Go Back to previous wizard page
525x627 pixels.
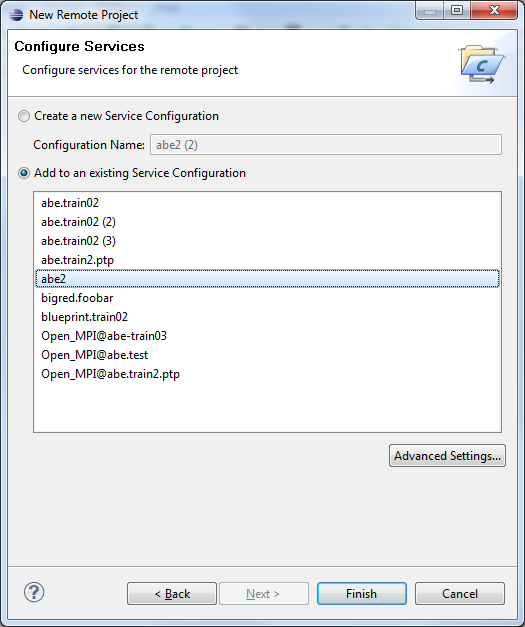point(172,594)
